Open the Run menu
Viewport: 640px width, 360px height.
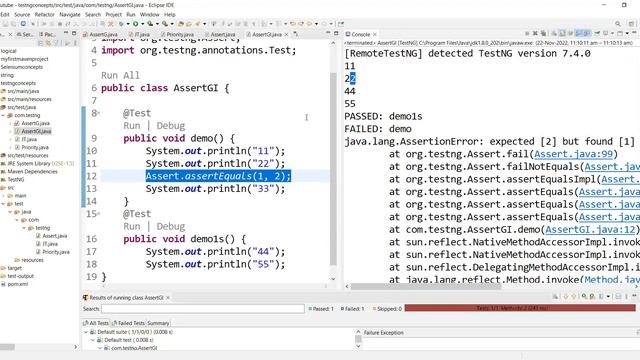click(131, 14)
